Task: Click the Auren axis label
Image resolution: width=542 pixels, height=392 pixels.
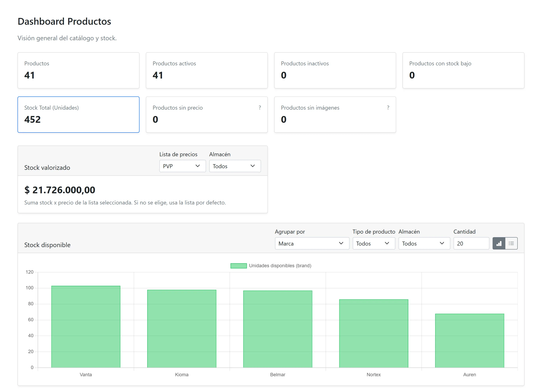Action: click(470, 374)
